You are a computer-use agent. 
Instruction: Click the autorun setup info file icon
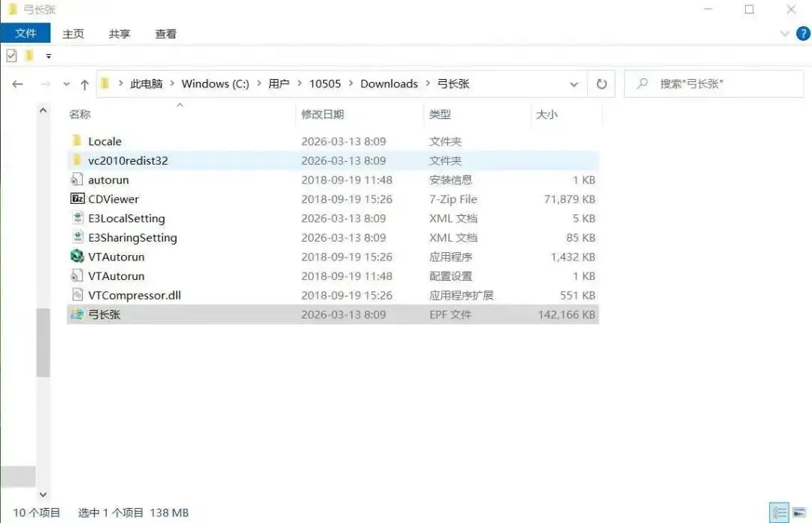(77, 179)
